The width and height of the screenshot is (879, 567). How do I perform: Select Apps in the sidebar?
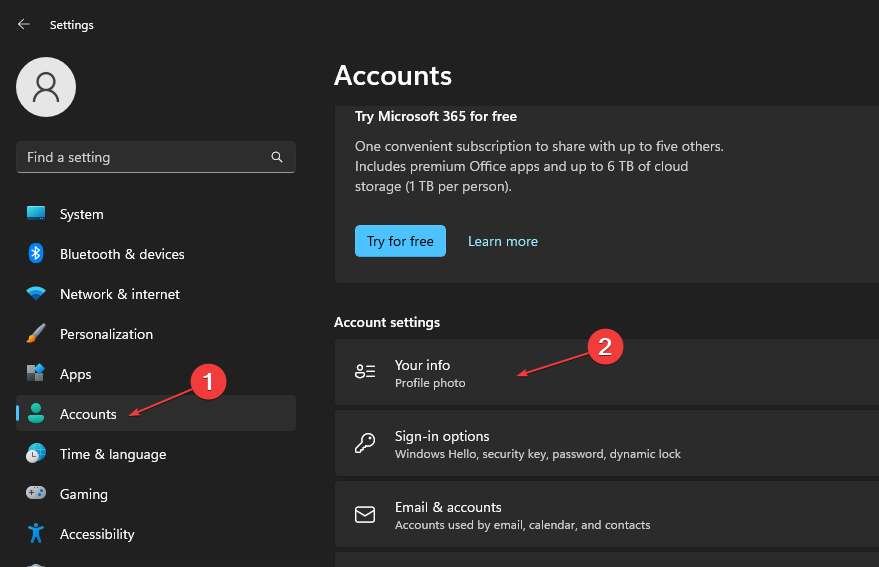156,374
